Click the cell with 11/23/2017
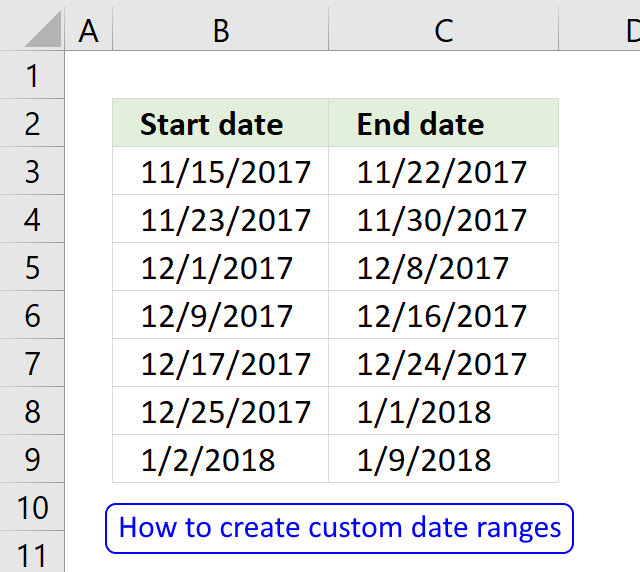Viewport: 640px width, 572px height. [221, 220]
